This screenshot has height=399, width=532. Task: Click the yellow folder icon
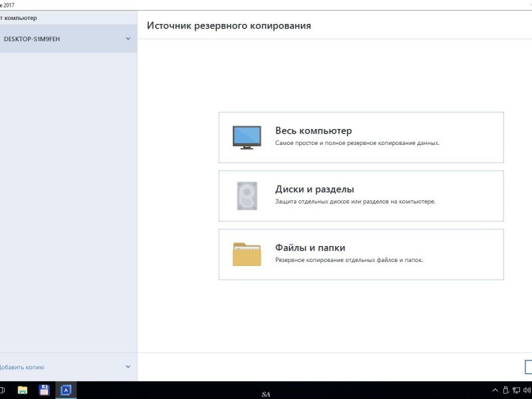(x=247, y=255)
